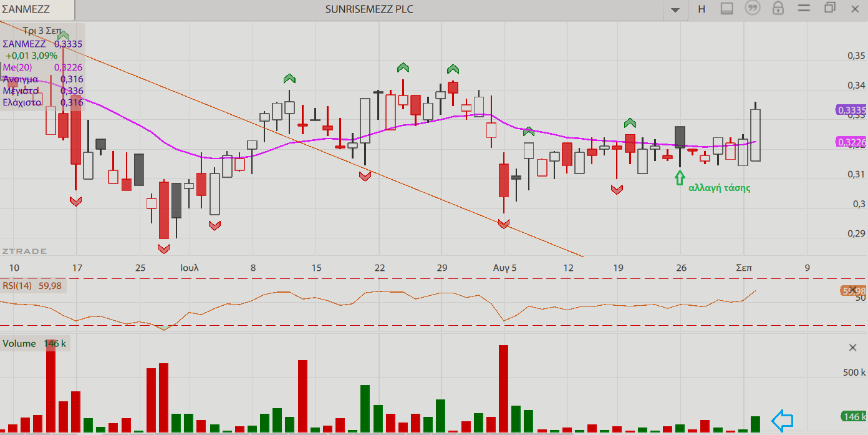Click the Ελάχιστο low price row
868x435 pixels.
click(42, 102)
